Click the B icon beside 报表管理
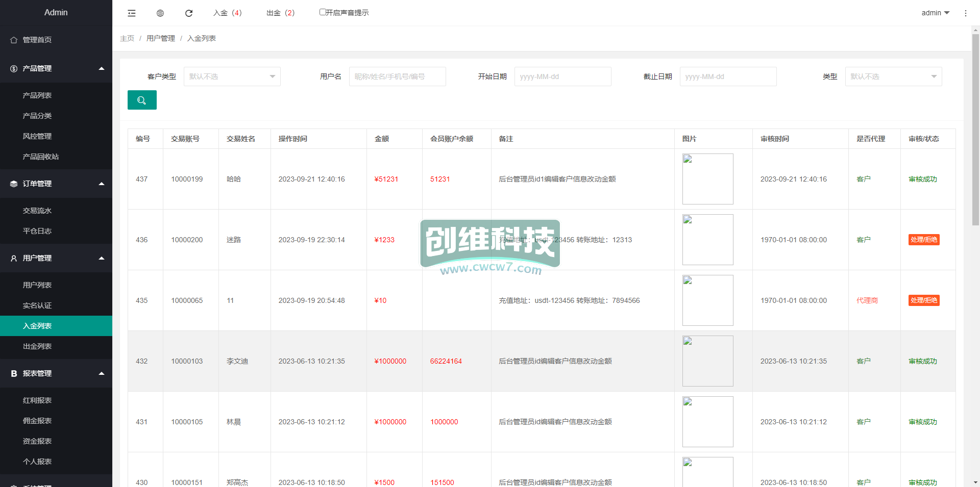980x487 pixels. click(x=14, y=373)
